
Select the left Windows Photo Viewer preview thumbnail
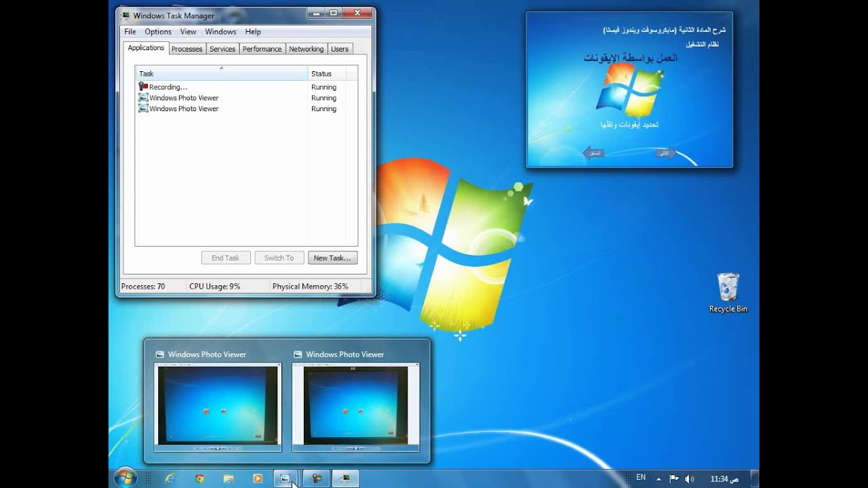pos(218,407)
